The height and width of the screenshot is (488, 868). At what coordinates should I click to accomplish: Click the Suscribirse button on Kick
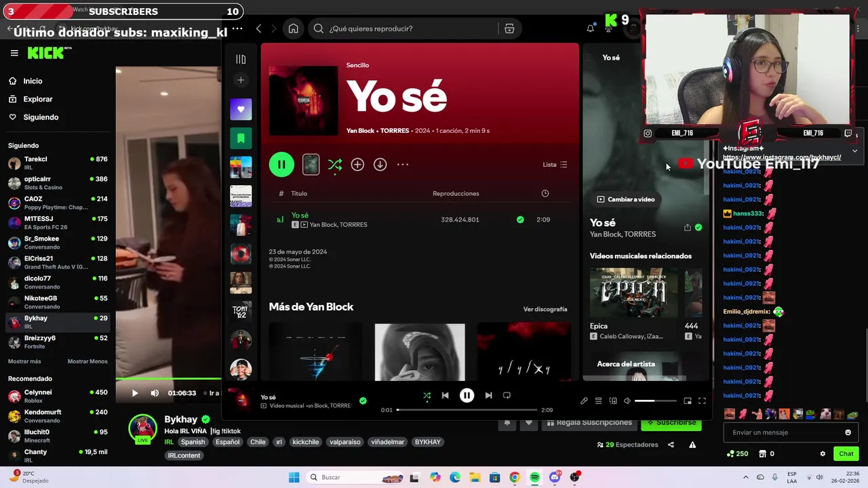point(671,422)
